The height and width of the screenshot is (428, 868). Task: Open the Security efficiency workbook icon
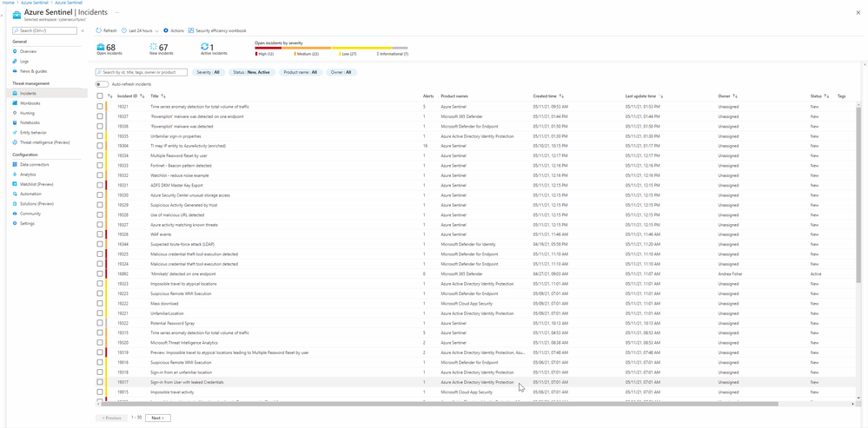191,31
